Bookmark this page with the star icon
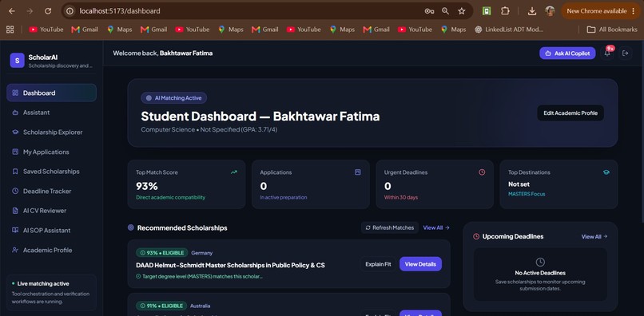644x316 pixels. pyautogui.click(x=462, y=11)
